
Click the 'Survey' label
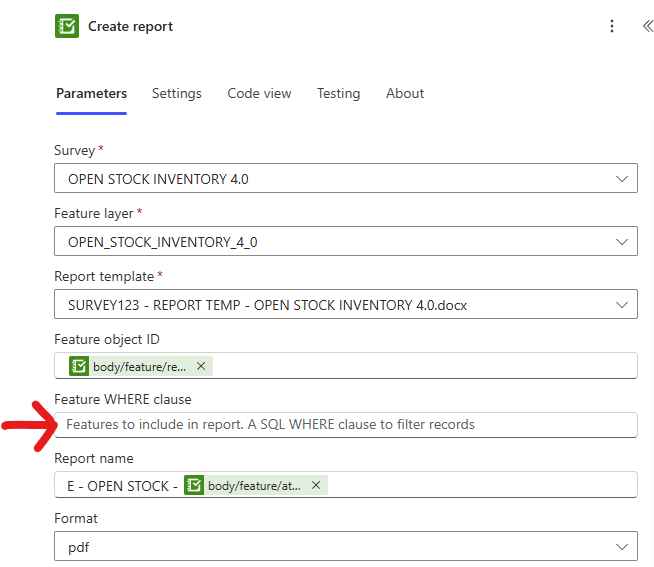tap(75, 150)
